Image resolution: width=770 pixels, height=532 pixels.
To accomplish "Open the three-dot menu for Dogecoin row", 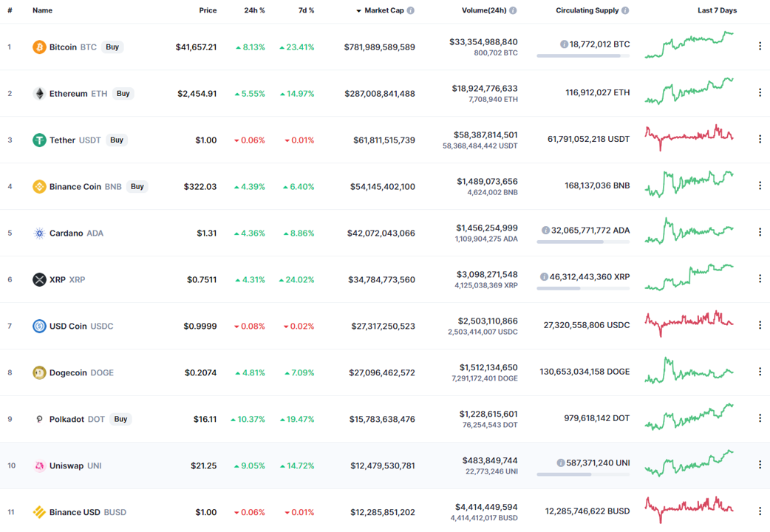I will click(x=760, y=372).
